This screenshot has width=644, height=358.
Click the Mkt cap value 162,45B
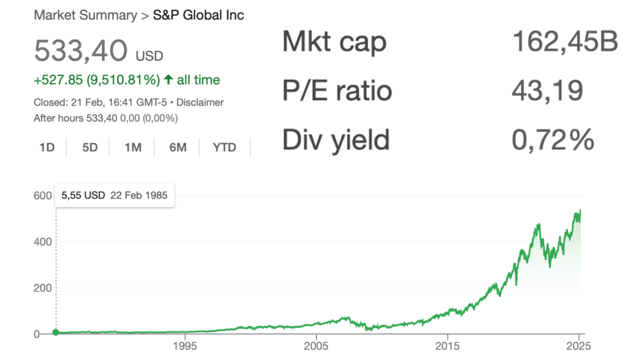(565, 42)
